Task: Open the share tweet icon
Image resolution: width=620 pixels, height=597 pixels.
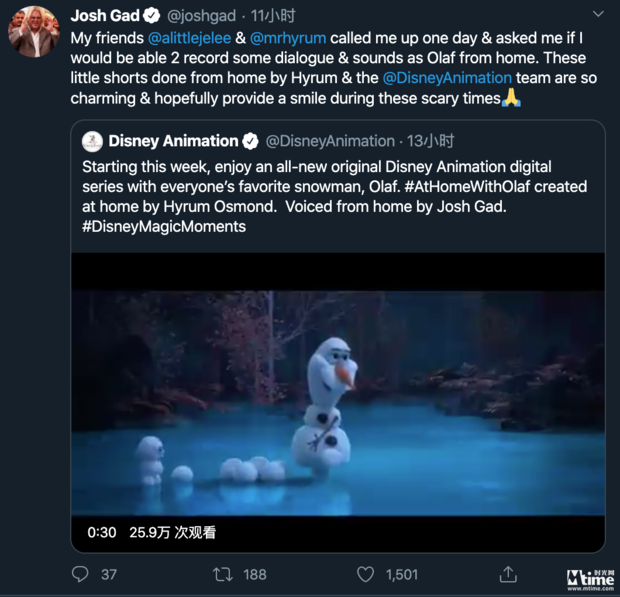Action: pos(508,573)
